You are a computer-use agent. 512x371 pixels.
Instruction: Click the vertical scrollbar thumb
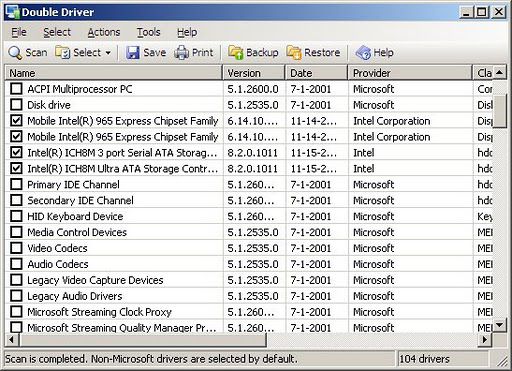point(499,111)
